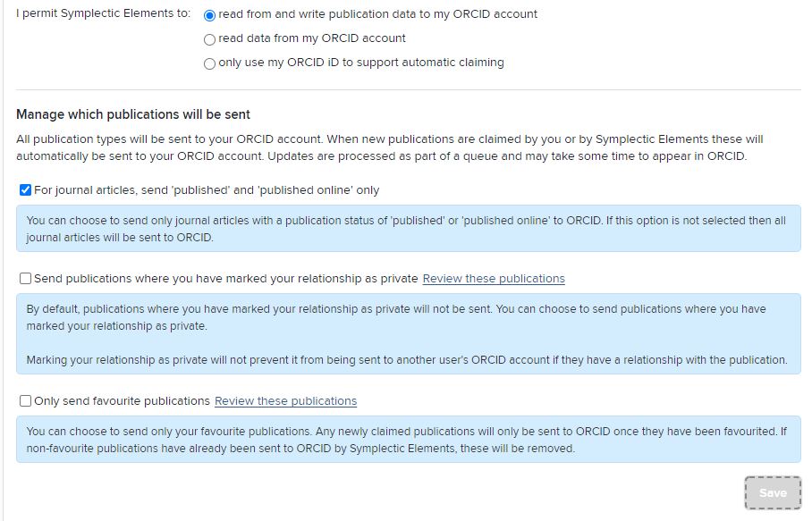The width and height of the screenshot is (812, 521).
Task: Click the 'All publication types will be sent' paragraph
Action: tap(389, 147)
